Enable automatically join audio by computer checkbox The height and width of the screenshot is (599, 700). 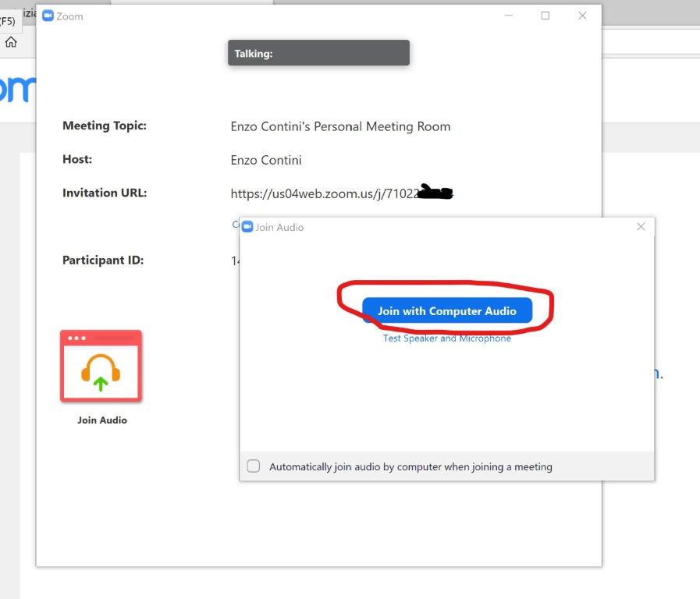point(254,466)
